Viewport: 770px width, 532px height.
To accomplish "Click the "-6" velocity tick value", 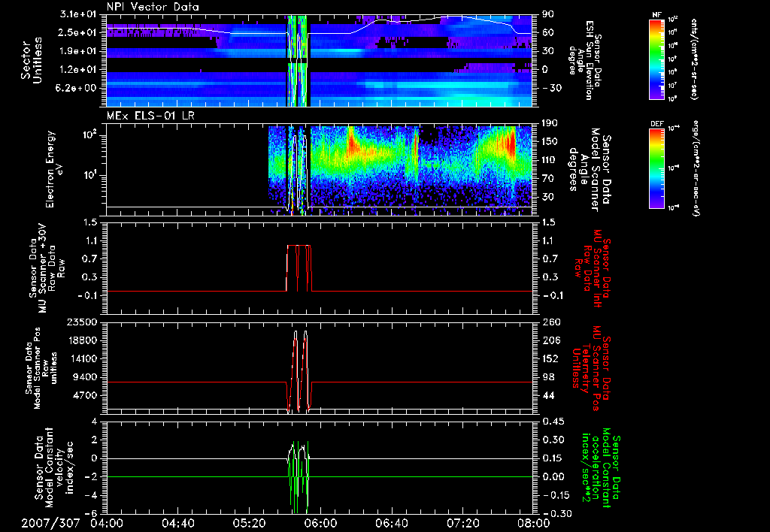I will tap(91, 513).
